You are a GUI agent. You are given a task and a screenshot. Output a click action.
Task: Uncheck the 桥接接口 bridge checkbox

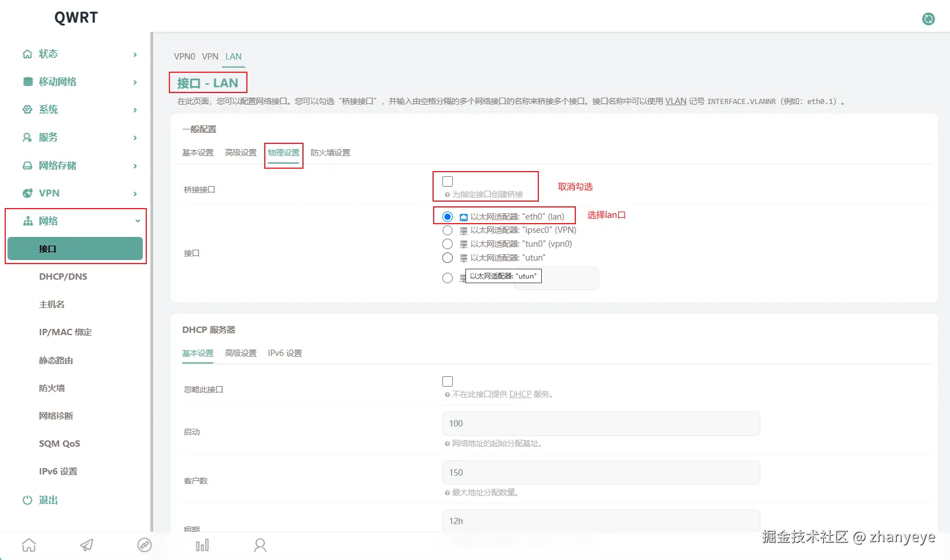point(448,181)
